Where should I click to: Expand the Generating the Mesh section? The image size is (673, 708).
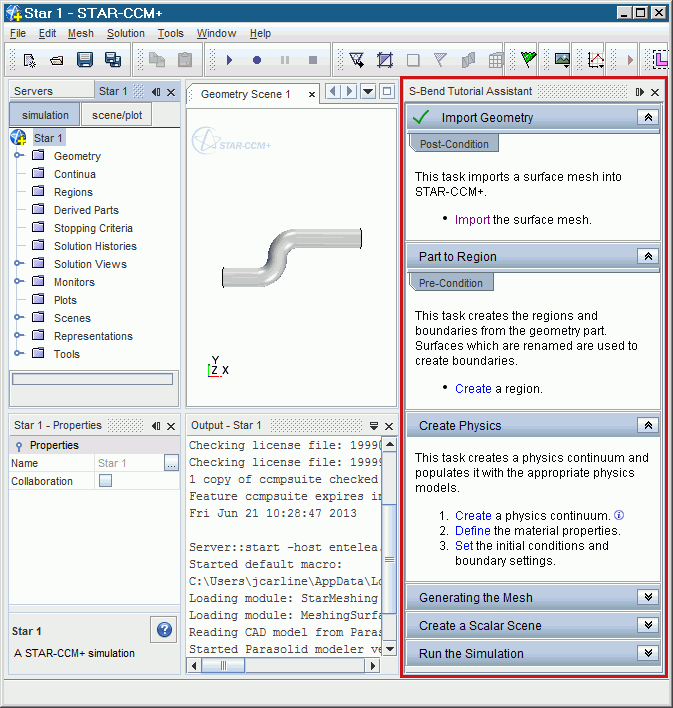point(649,598)
